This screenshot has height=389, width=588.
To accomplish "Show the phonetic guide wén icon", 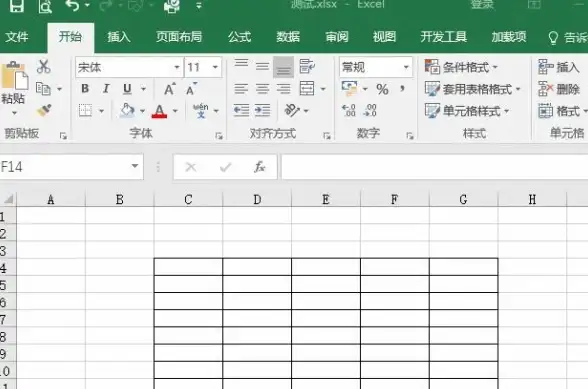I will tap(201, 111).
